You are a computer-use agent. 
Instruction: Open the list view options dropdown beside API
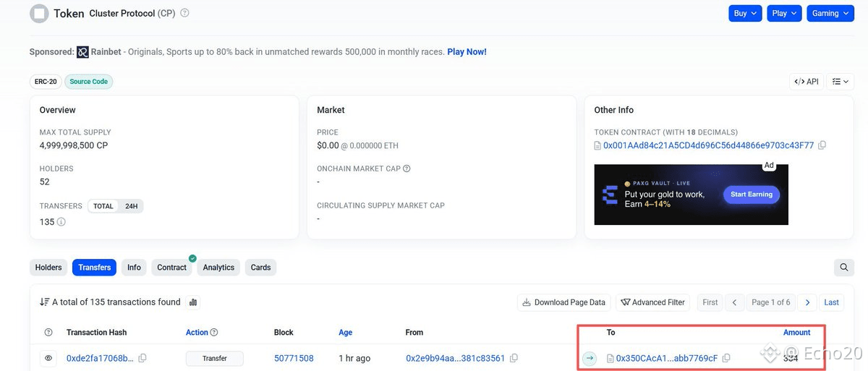(x=841, y=82)
